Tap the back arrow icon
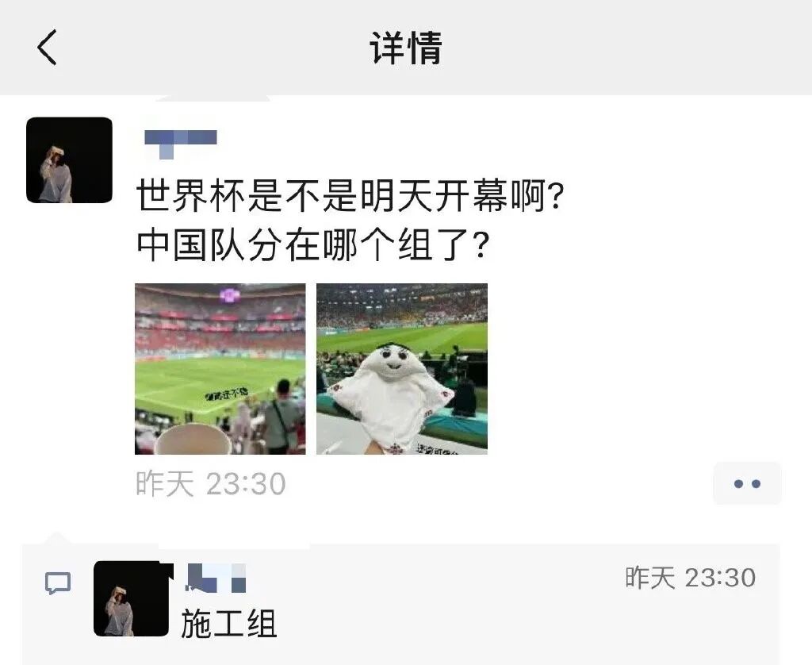The height and width of the screenshot is (665, 812). click(47, 47)
